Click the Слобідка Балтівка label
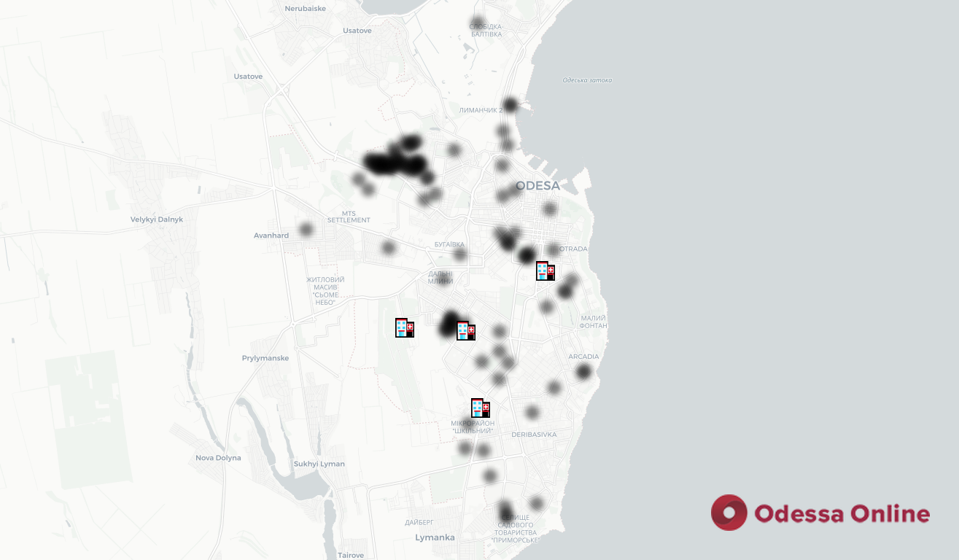959x560 pixels. pyautogui.click(x=486, y=30)
